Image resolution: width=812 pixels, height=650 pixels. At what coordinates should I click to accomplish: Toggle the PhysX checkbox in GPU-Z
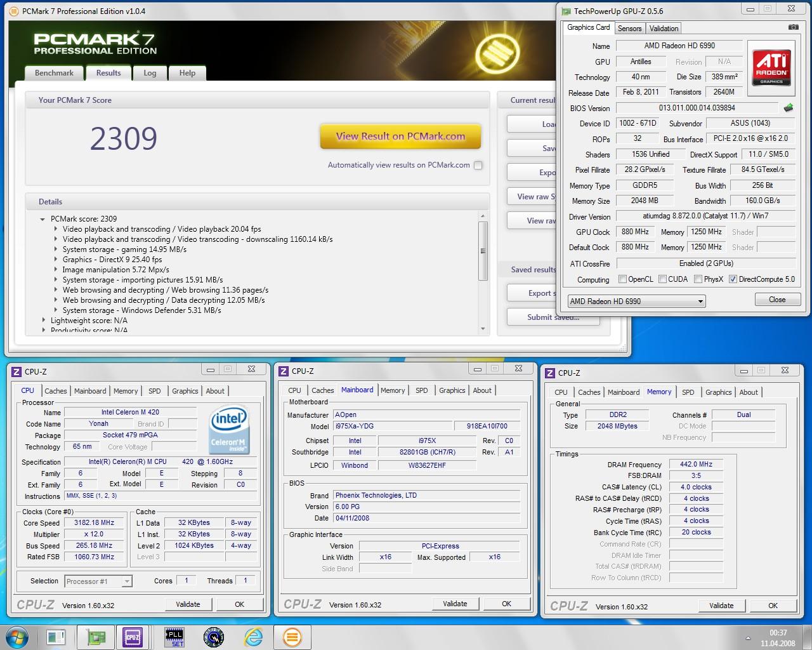click(698, 279)
